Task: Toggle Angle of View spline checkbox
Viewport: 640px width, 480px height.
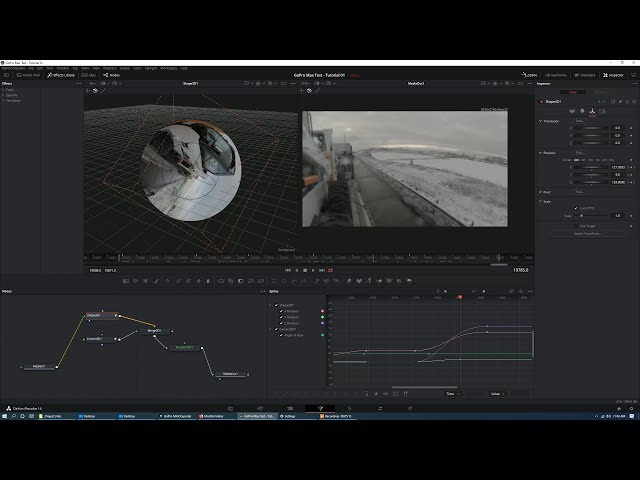Action: [x=281, y=335]
